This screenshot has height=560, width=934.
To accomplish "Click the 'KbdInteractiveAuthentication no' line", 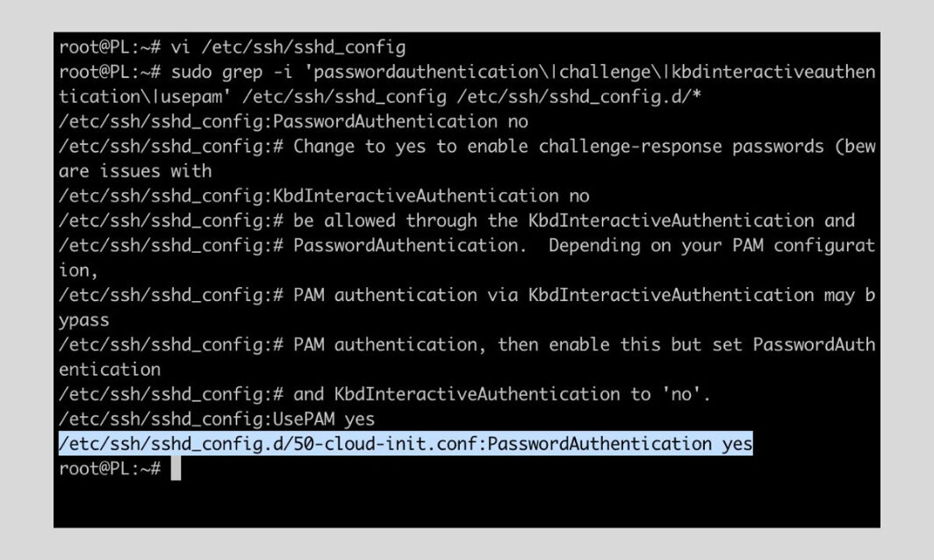I will tap(324, 196).
